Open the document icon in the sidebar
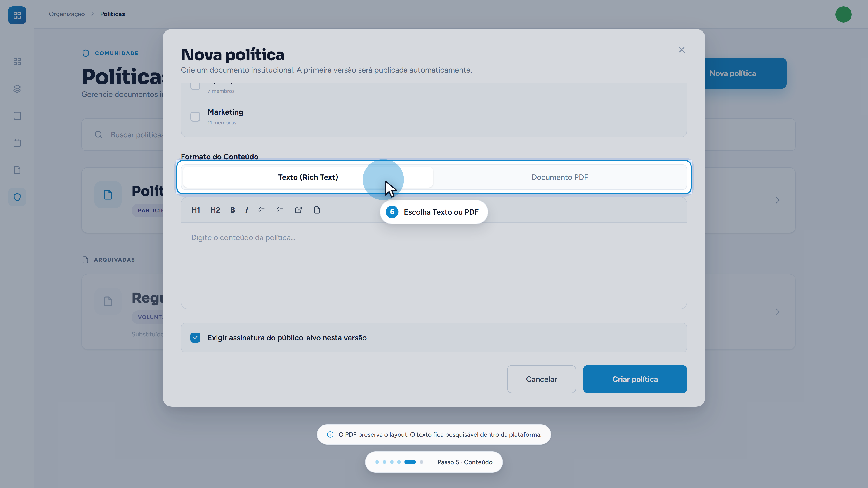The image size is (868, 488). (17, 170)
